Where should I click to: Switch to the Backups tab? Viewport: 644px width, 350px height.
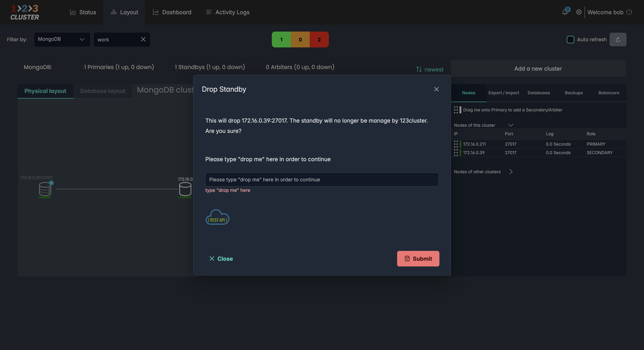coord(573,93)
